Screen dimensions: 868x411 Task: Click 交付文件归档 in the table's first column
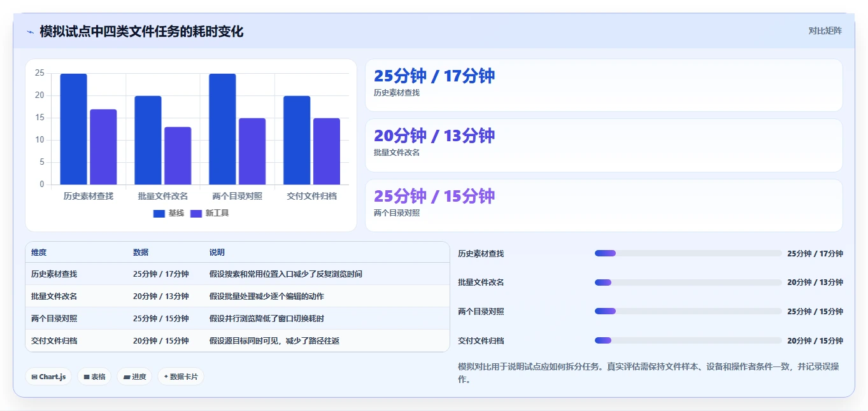54,341
